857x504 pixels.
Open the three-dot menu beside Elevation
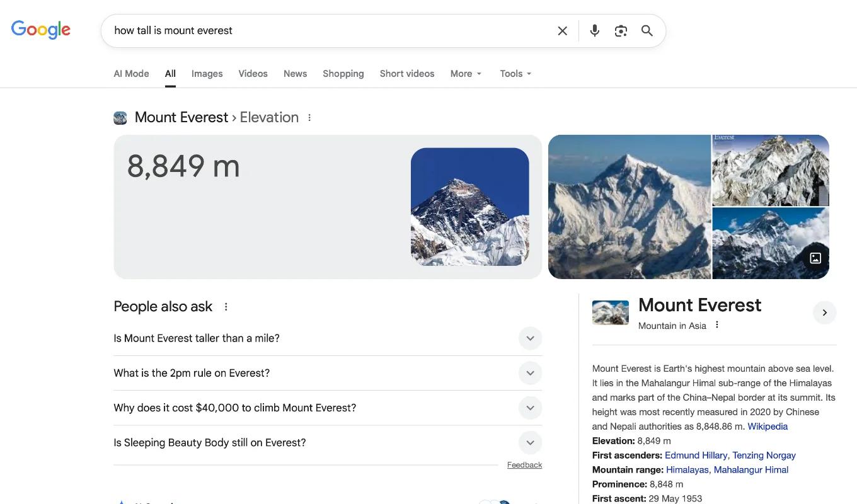click(309, 118)
